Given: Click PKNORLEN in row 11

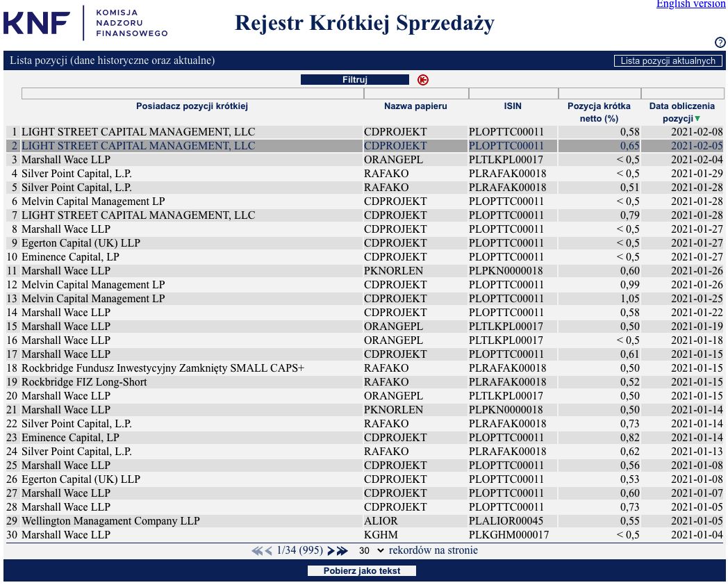Looking at the screenshot, I should pyautogui.click(x=393, y=271).
